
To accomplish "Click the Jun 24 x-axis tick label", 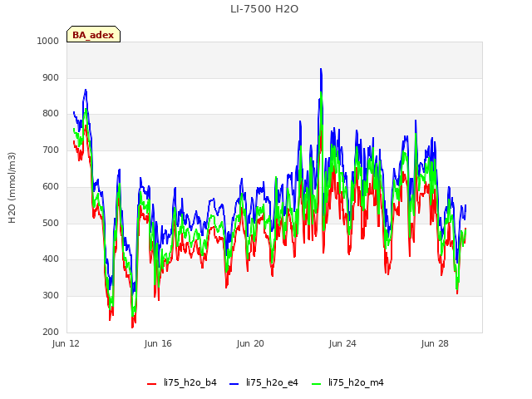I will (342, 343).
